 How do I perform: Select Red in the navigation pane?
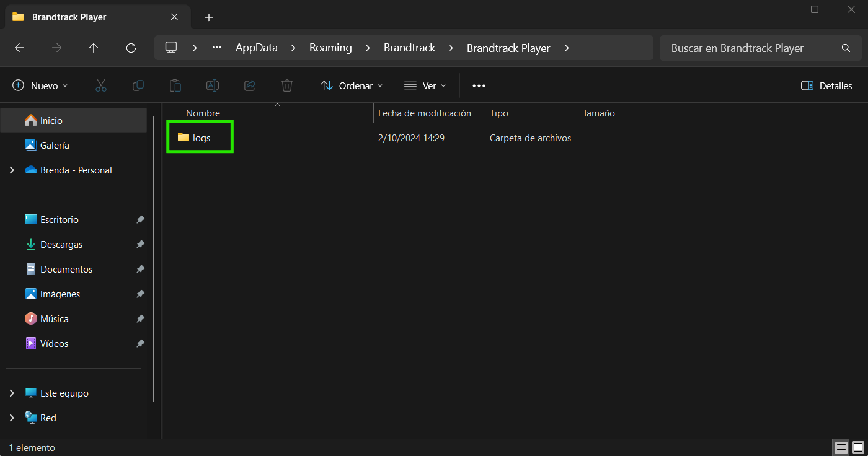[74, 418]
